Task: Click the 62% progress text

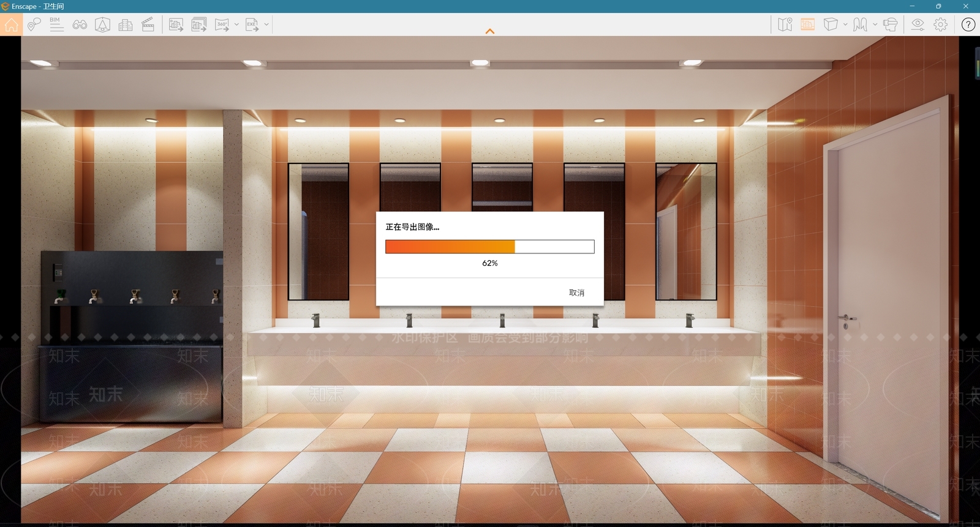Action: [490, 263]
